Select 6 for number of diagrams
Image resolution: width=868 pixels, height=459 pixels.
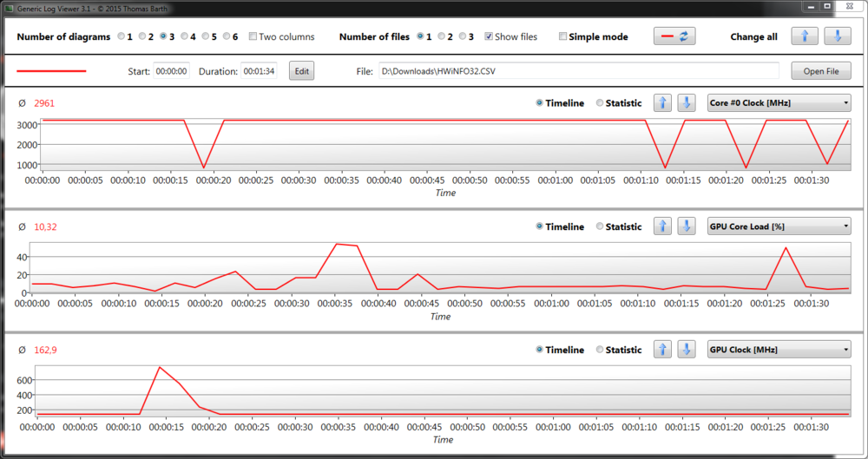pyautogui.click(x=226, y=37)
